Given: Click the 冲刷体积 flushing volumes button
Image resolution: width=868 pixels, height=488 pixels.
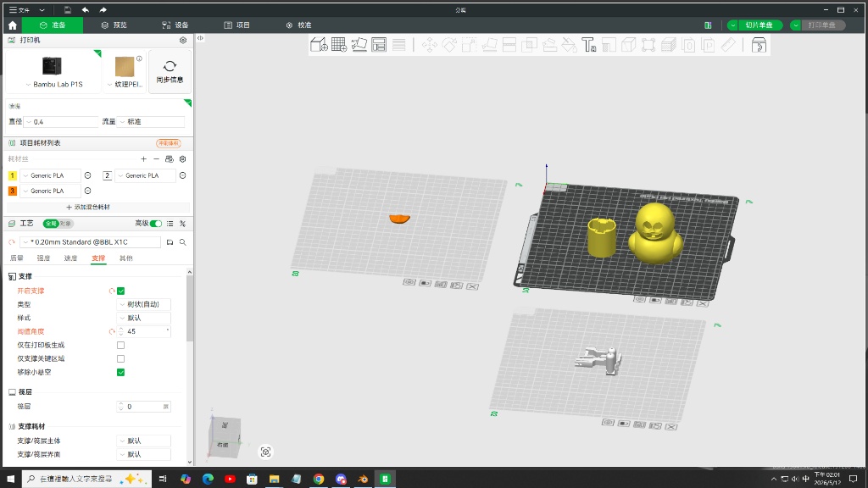Looking at the screenshot, I should [169, 143].
